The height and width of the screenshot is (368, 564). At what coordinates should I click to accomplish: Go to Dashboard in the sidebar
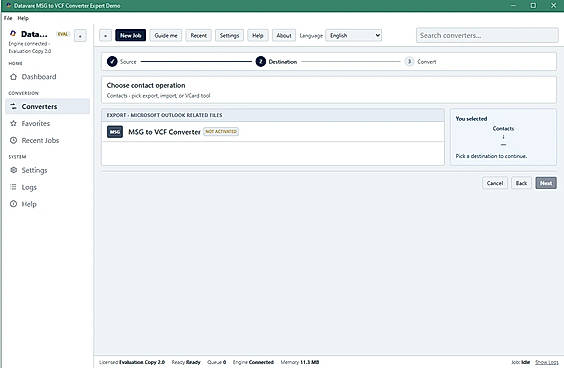[47, 77]
